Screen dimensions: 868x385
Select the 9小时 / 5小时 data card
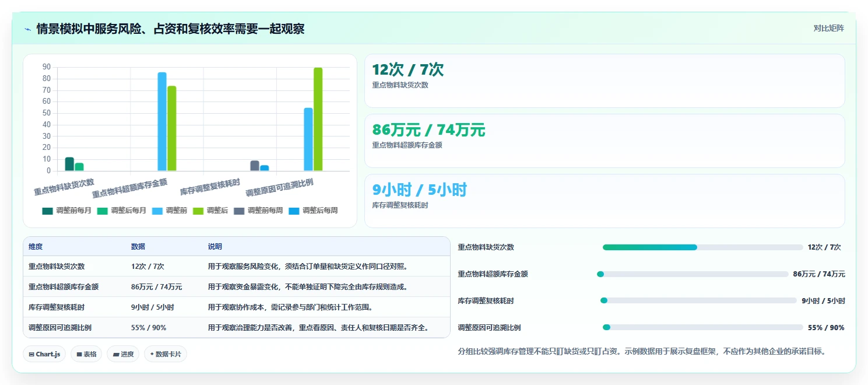[x=605, y=201]
